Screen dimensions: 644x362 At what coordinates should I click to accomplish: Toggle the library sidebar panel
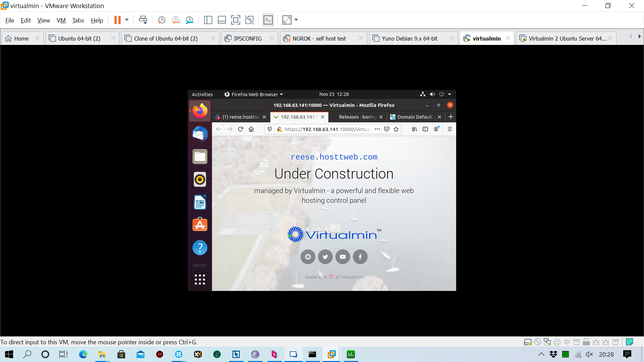tap(208, 20)
